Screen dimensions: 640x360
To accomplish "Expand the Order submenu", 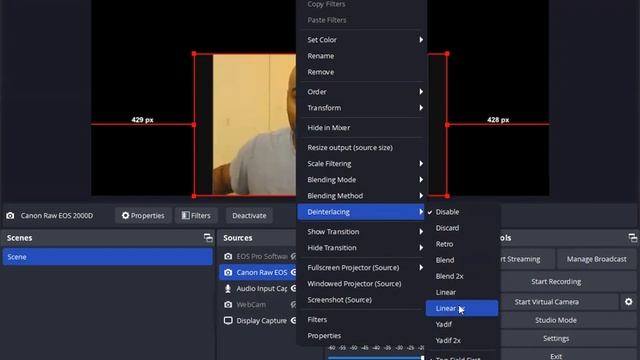I will [361, 92].
